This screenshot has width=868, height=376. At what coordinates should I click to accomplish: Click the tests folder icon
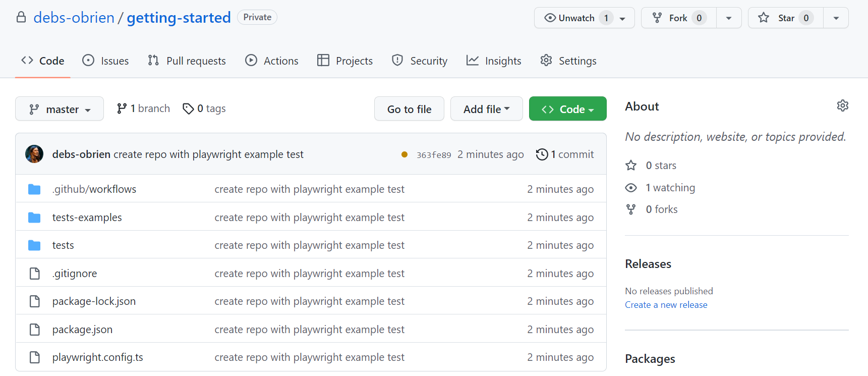tap(34, 245)
